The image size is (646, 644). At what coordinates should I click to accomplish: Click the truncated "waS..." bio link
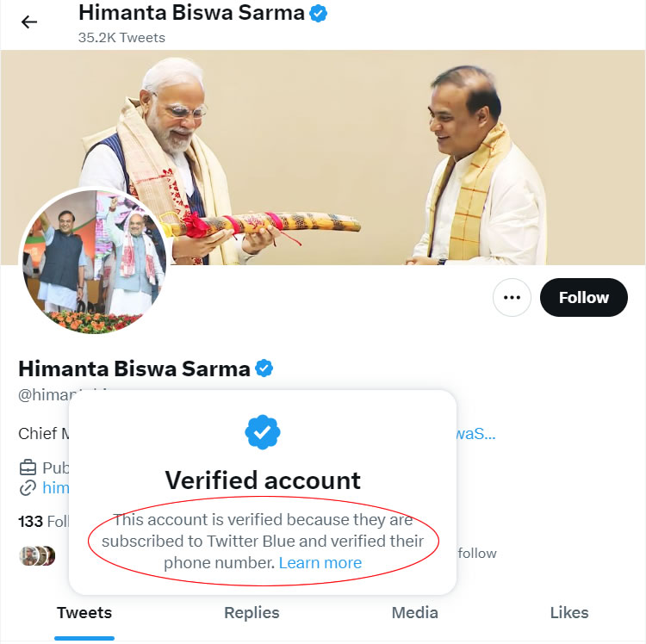pos(475,433)
